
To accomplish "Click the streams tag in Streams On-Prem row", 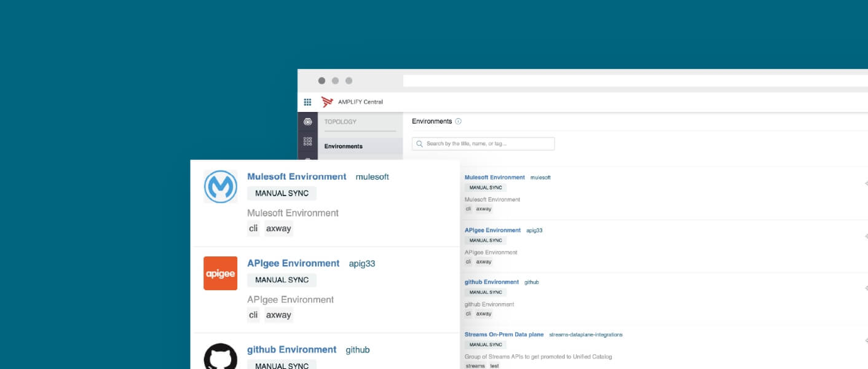I will 475,366.
